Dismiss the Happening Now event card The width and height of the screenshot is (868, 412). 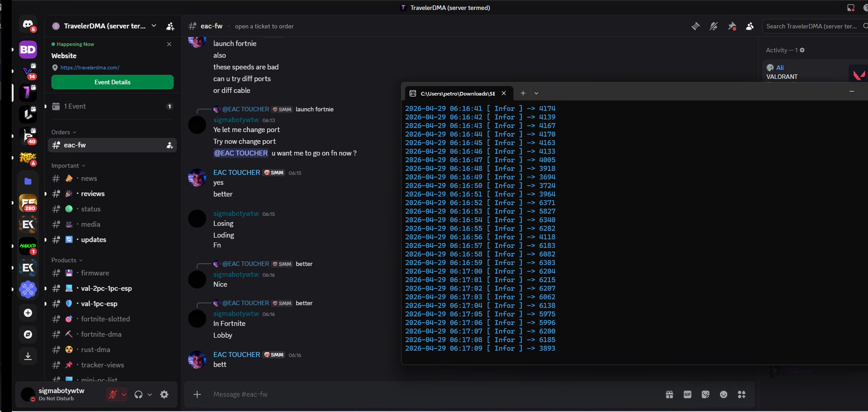click(169, 44)
